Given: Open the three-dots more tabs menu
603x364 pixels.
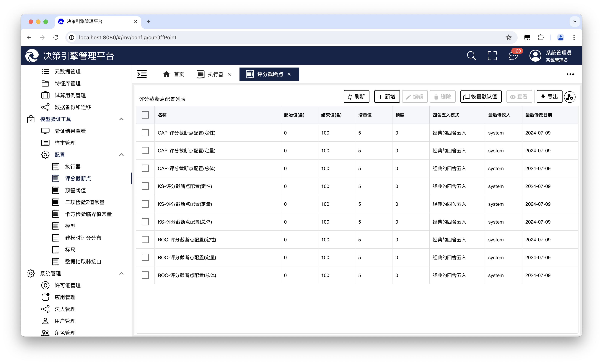Looking at the screenshot, I should click(x=570, y=74).
